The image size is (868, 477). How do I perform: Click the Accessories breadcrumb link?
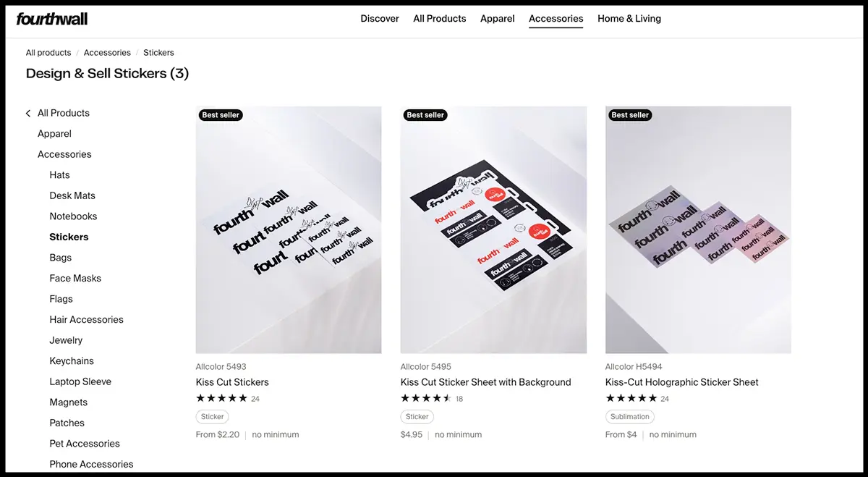pos(107,53)
